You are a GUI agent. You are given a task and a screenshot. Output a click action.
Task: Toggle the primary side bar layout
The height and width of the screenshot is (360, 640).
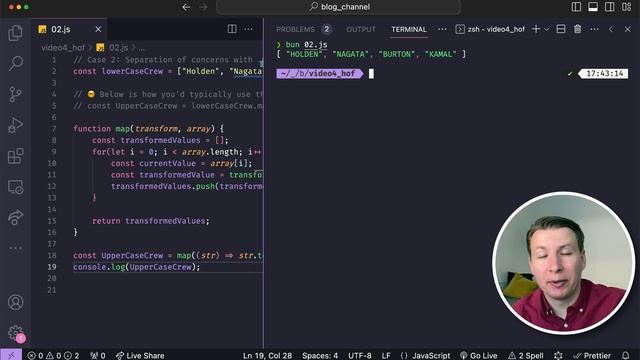click(576, 7)
